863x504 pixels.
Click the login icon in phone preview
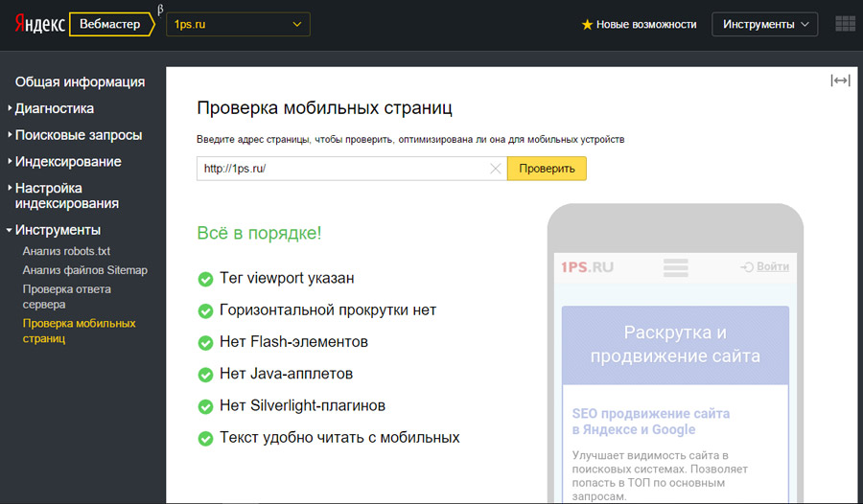747,267
